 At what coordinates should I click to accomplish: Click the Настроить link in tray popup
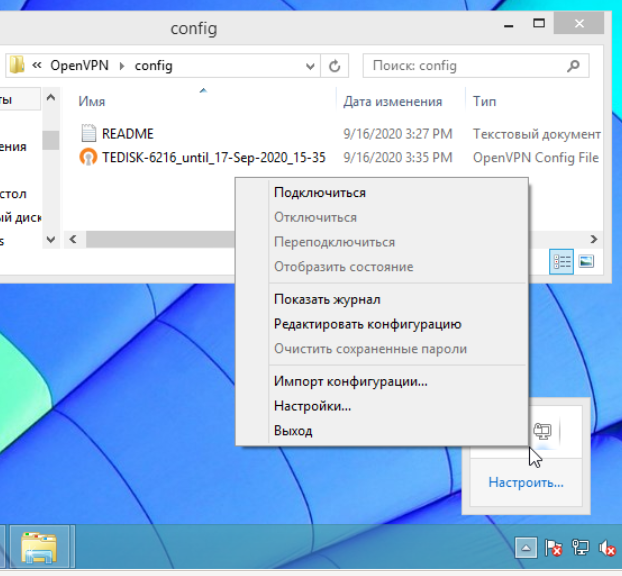click(526, 483)
